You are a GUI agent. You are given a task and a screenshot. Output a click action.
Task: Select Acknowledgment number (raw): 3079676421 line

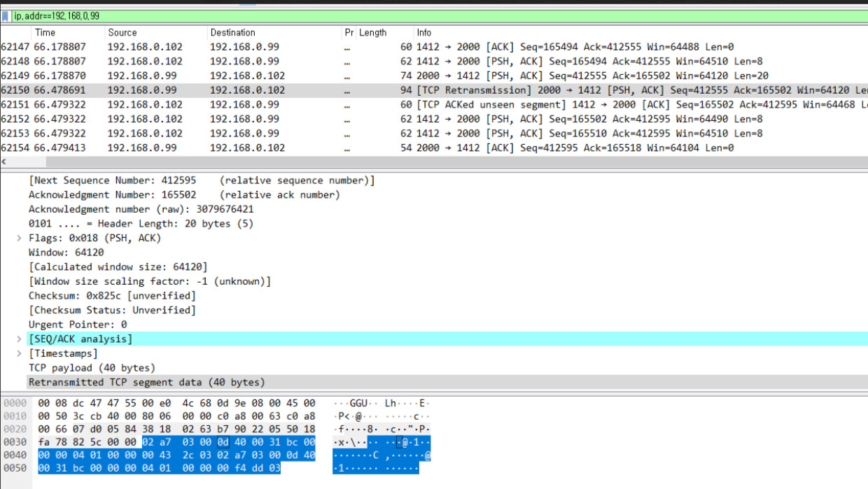[x=141, y=209]
